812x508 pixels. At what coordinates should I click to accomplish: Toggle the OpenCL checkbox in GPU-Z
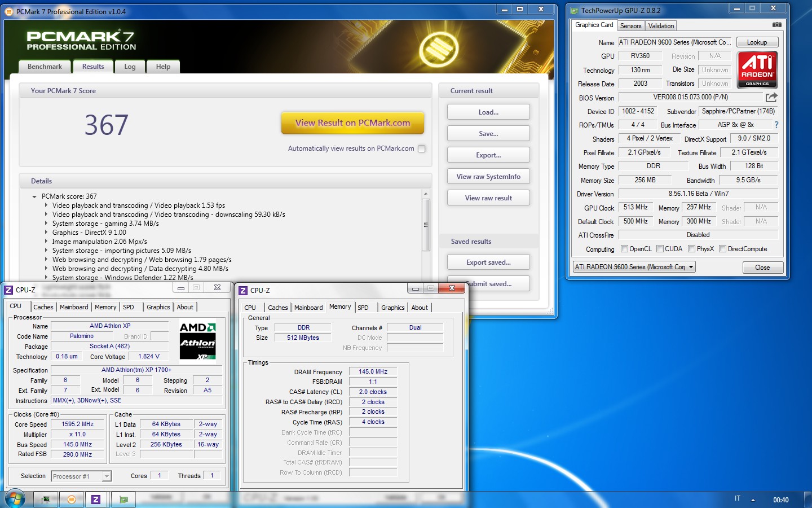tap(624, 249)
